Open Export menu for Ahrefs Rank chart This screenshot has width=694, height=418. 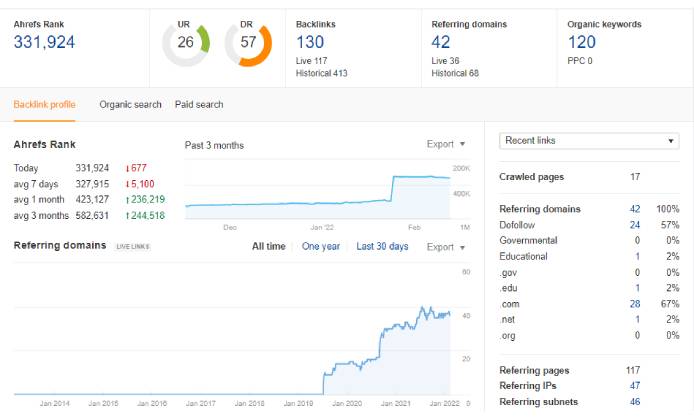click(x=446, y=144)
